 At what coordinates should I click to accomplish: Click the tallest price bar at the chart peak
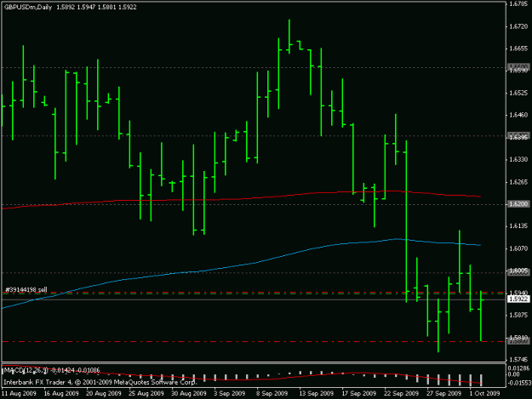click(289, 37)
